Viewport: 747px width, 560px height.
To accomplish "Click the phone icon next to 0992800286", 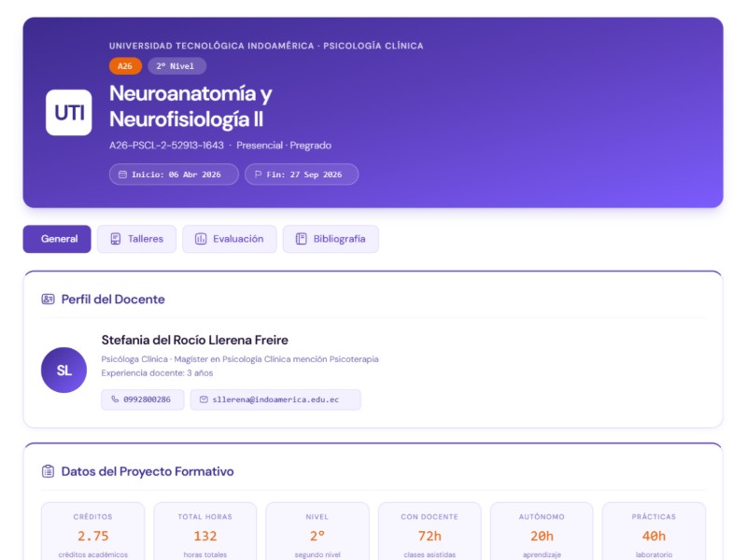I will point(115,399).
